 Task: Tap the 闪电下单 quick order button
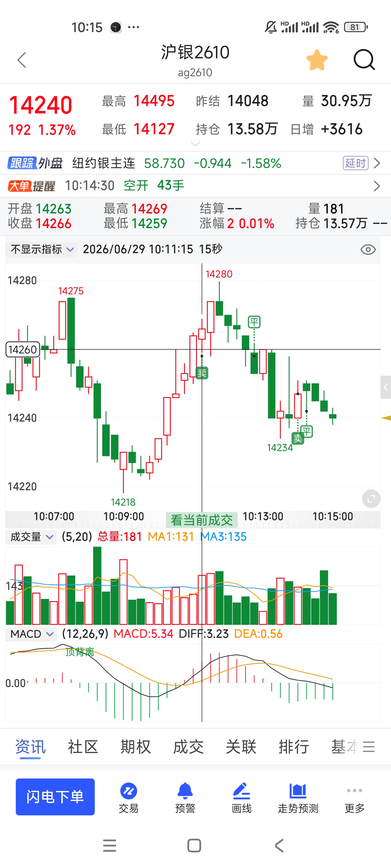pos(55,797)
